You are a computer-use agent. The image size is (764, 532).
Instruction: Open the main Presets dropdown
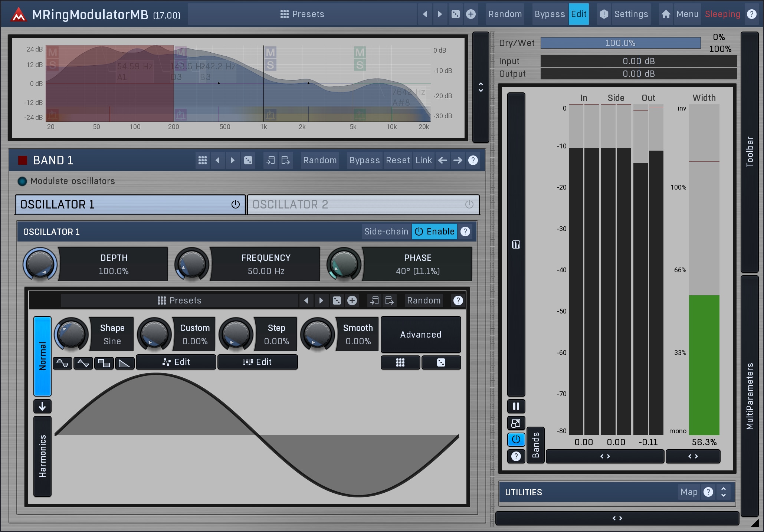pos(302,14)
